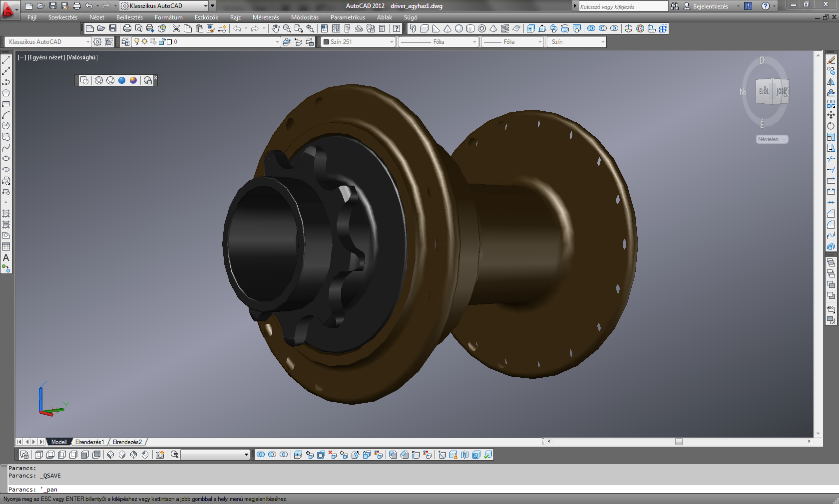Choose the Helix modeling tool
The width and height of the screenshot is (839, 504).
tap(505, 28)
